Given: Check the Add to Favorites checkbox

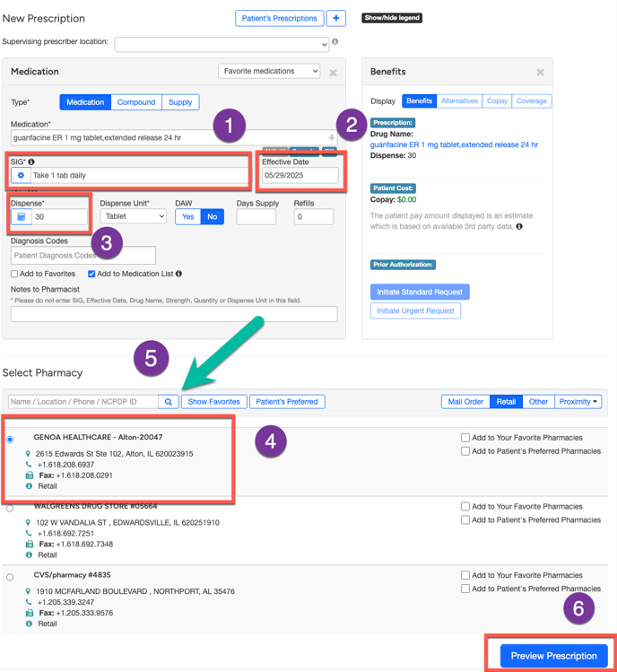Looking at the screenshot, I should pyautogui.click(x=14, y=274).
